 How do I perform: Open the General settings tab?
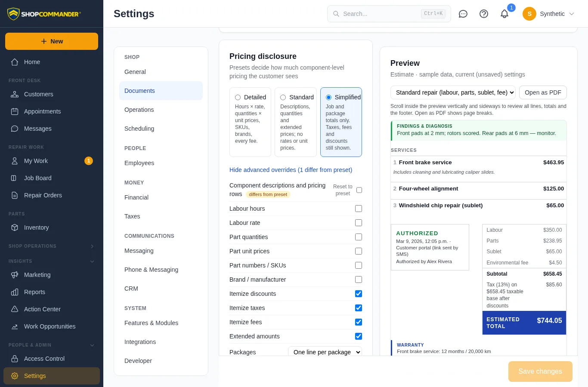[161, 72]
